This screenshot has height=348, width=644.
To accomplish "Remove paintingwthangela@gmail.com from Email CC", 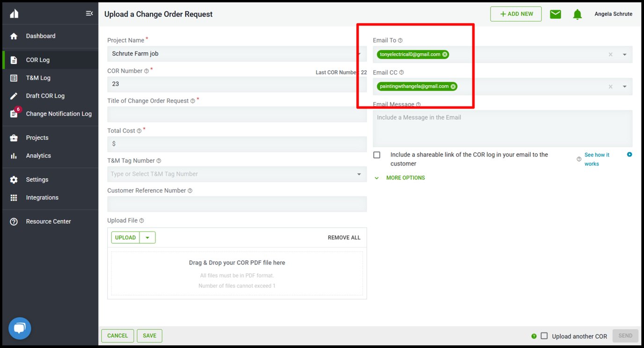I will tap(453, 86).
